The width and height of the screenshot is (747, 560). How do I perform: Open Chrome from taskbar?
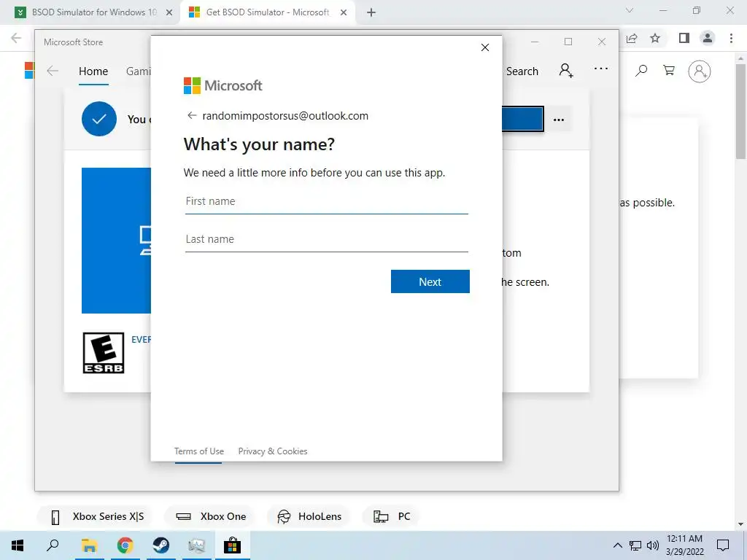click(125, 545)
